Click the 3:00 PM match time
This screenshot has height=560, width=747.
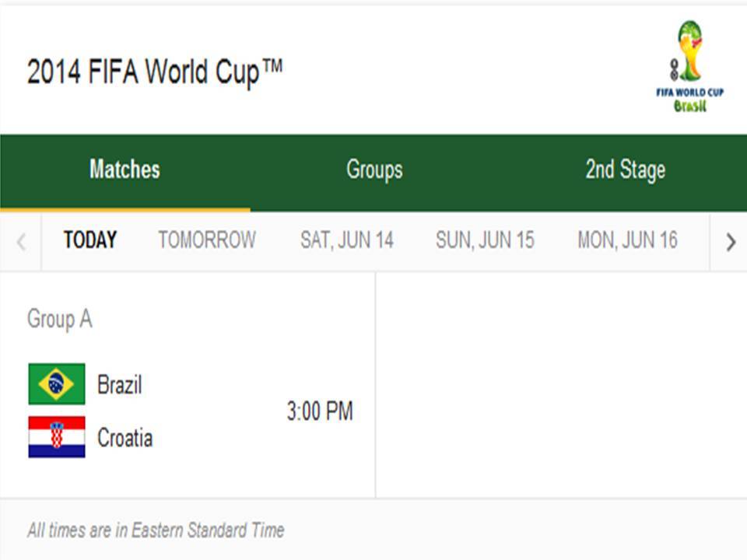pos(320,411)
